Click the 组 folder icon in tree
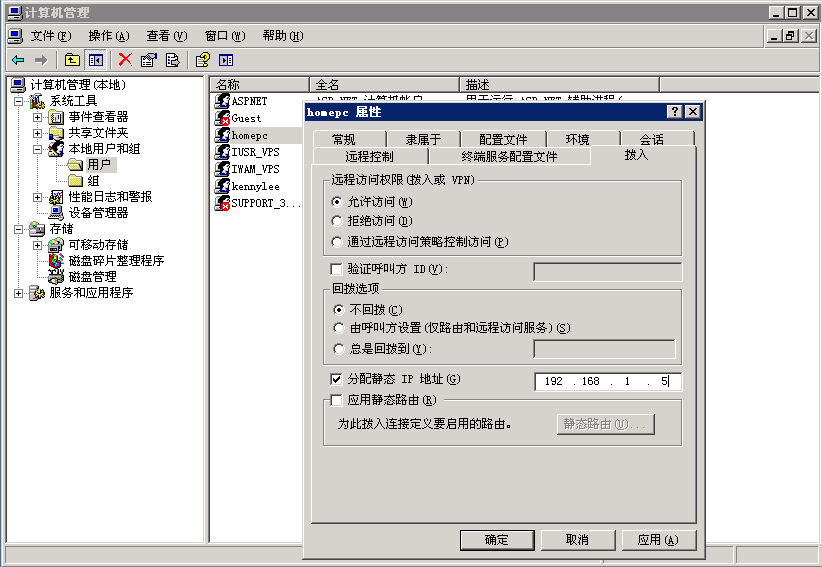 [x=75, y=181]
